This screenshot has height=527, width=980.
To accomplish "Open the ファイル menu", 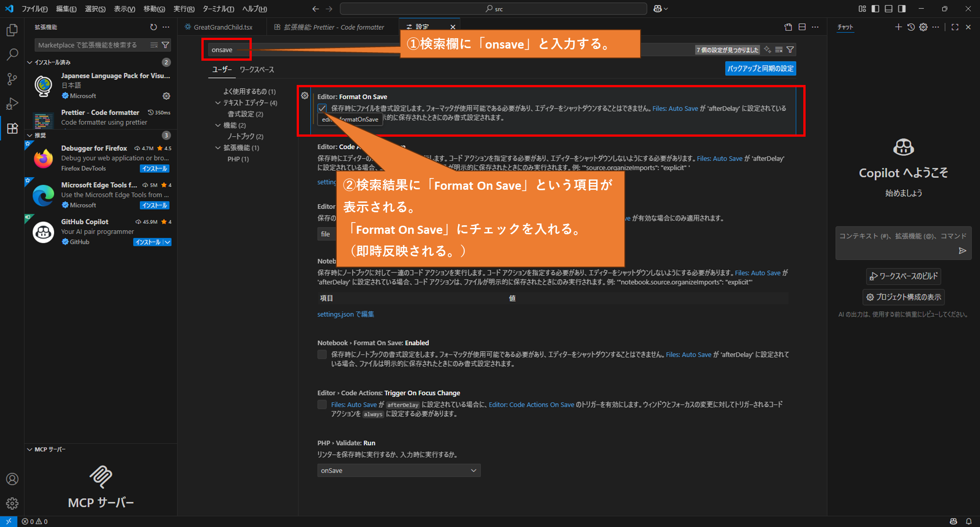I will point(35,9).
